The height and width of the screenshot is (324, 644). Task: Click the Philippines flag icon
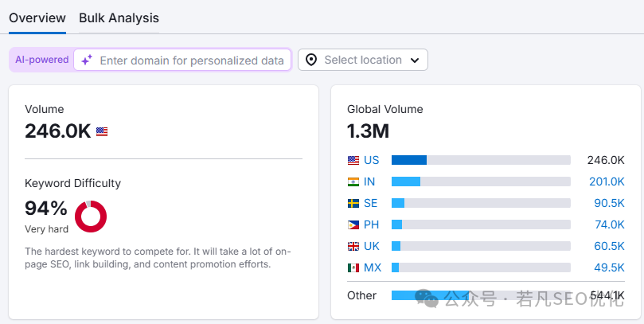coord(353,224)
